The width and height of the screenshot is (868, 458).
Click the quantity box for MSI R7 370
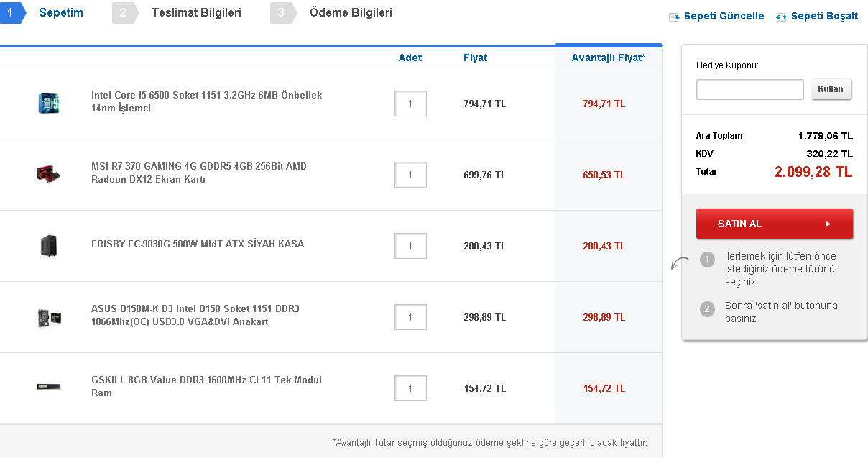tap(410, 175)
